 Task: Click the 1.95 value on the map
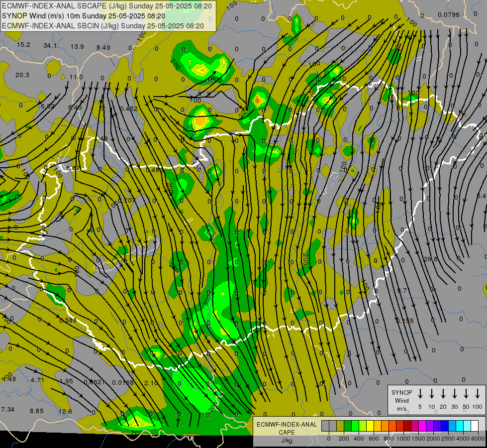click(66, 381)
